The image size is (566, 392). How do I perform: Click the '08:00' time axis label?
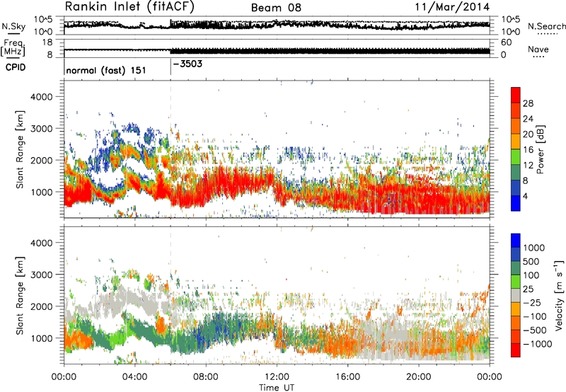pos(206,377)
